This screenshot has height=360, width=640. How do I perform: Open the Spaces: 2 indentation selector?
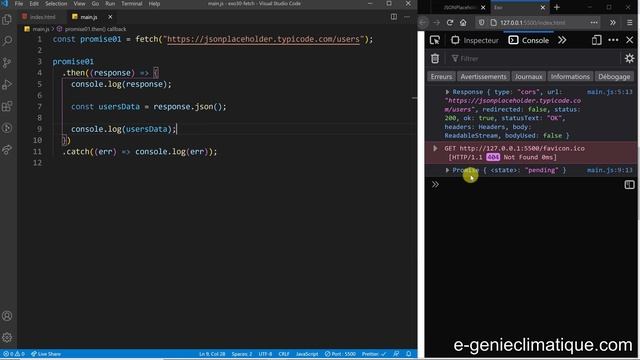(242, 354)
